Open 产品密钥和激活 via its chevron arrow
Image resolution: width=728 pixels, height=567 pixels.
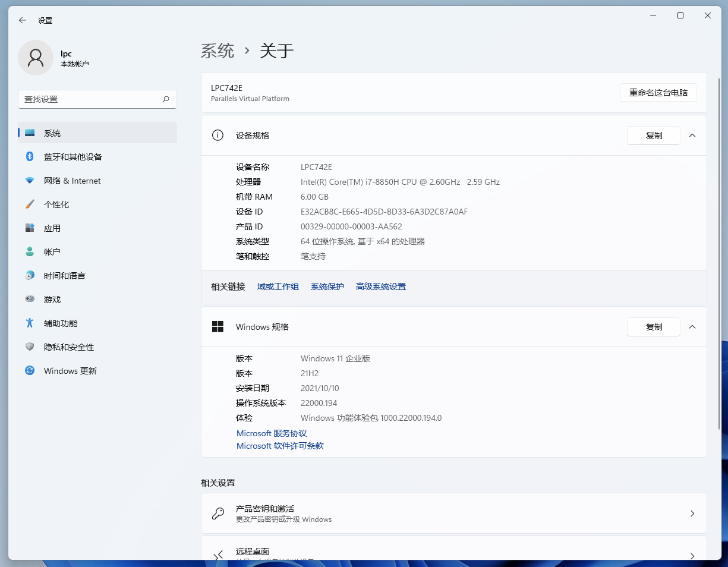(692, 514)
